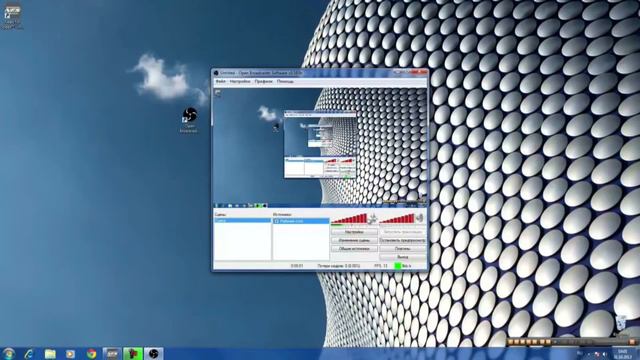640x360 pixels.
Task: Click the system tray clock
Action: 623,354
